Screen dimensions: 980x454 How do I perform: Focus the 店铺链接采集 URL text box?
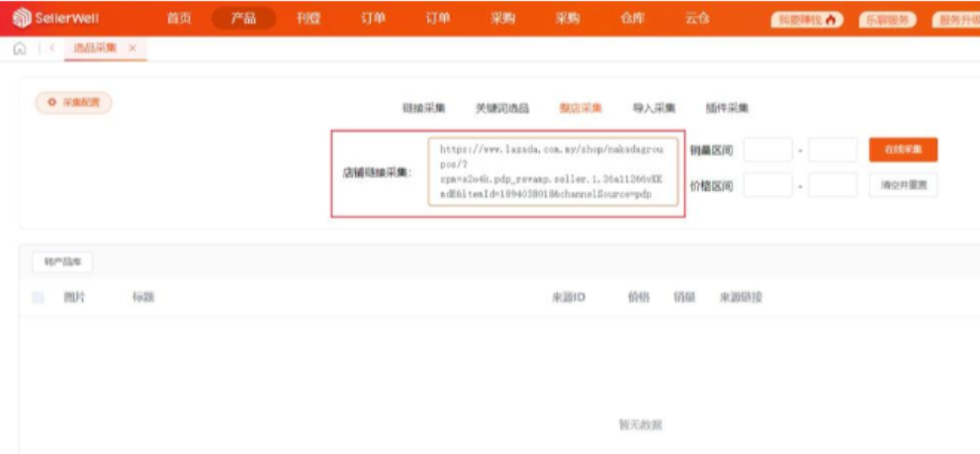[x=553, y=172]
